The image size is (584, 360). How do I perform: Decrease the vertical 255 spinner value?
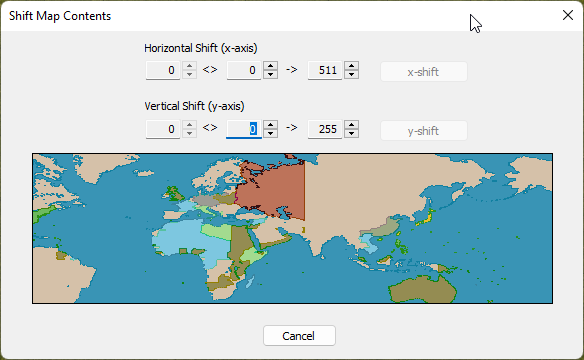(x=352, y=133)
